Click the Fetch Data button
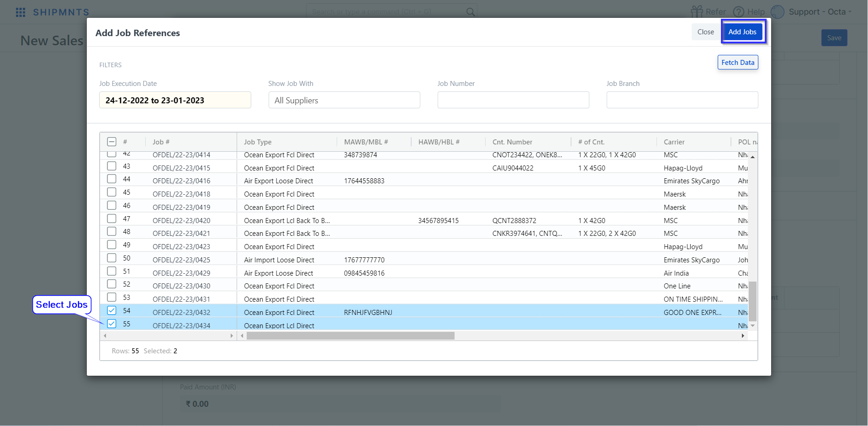Viewport: 868px width, 426px height. (x=738, y=63)
